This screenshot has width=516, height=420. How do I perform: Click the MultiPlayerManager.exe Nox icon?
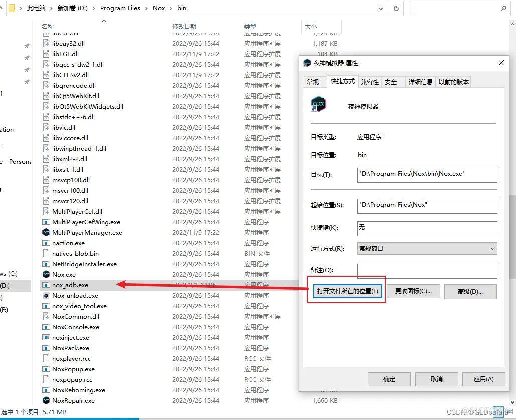pyautogui.click(x=46, y=233)
